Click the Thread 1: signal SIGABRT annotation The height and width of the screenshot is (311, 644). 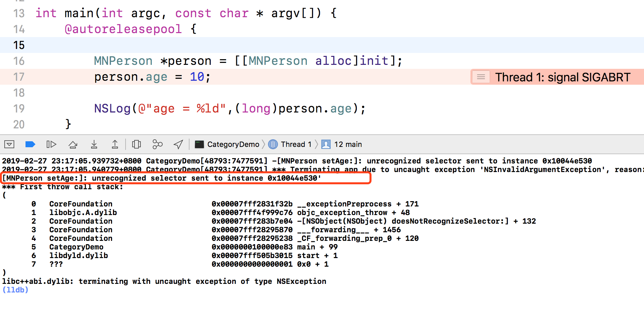(x=563, y=77)
